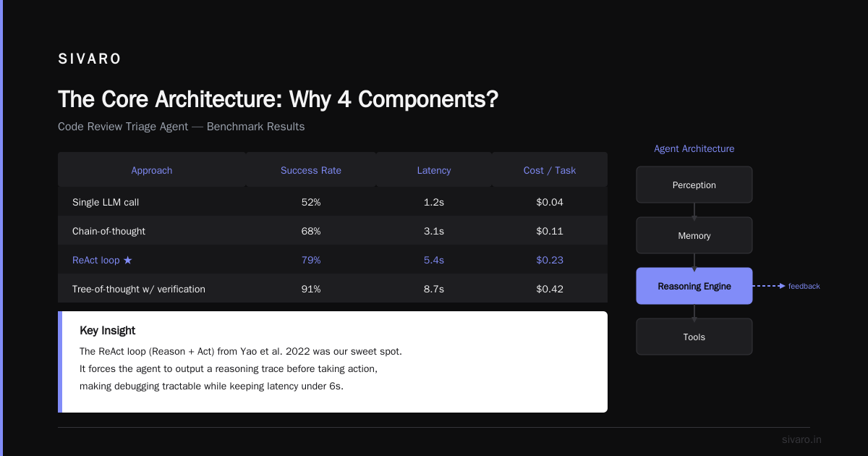Click the 79% success rate cell
This screenshot has width=868, height=456.
pos(311,260)
